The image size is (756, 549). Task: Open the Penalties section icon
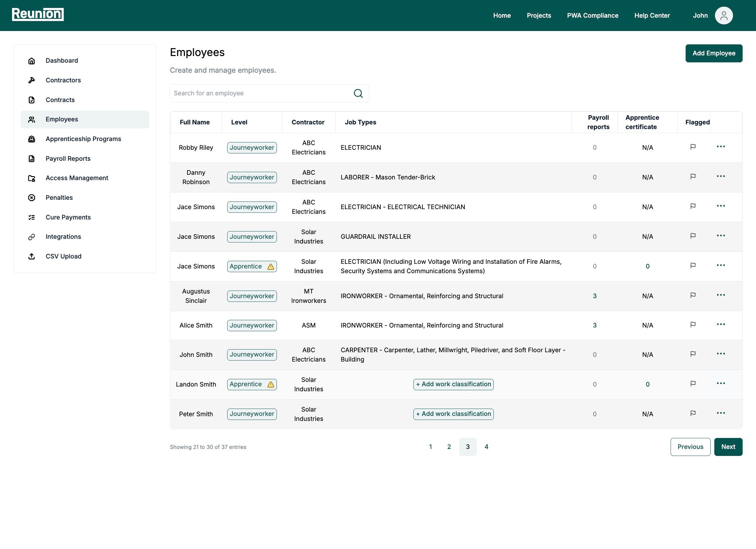point(31,197)
